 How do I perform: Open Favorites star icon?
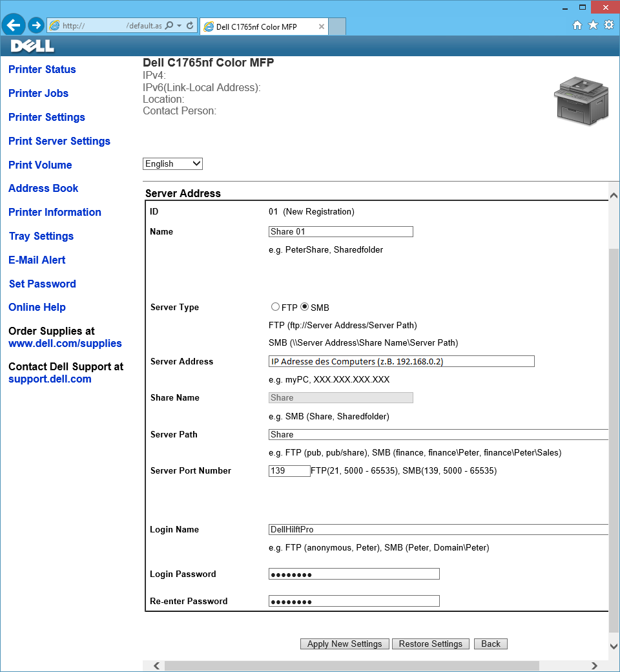click(x=593, y=25)
